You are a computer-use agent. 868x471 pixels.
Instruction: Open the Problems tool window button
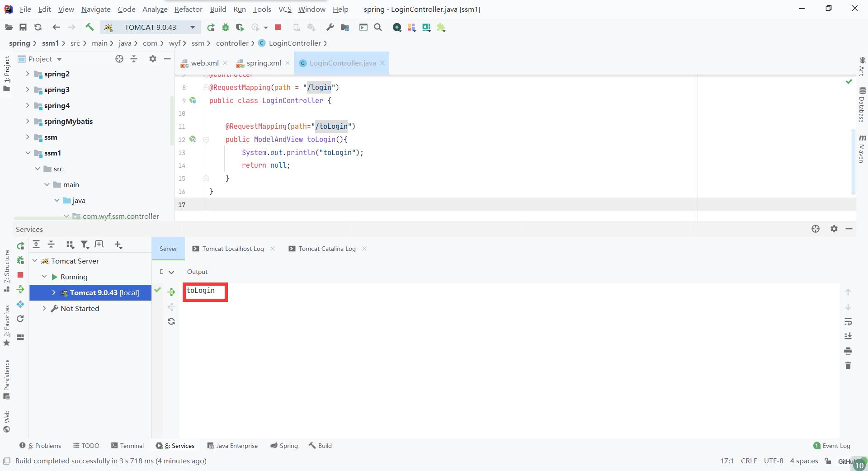40,446
